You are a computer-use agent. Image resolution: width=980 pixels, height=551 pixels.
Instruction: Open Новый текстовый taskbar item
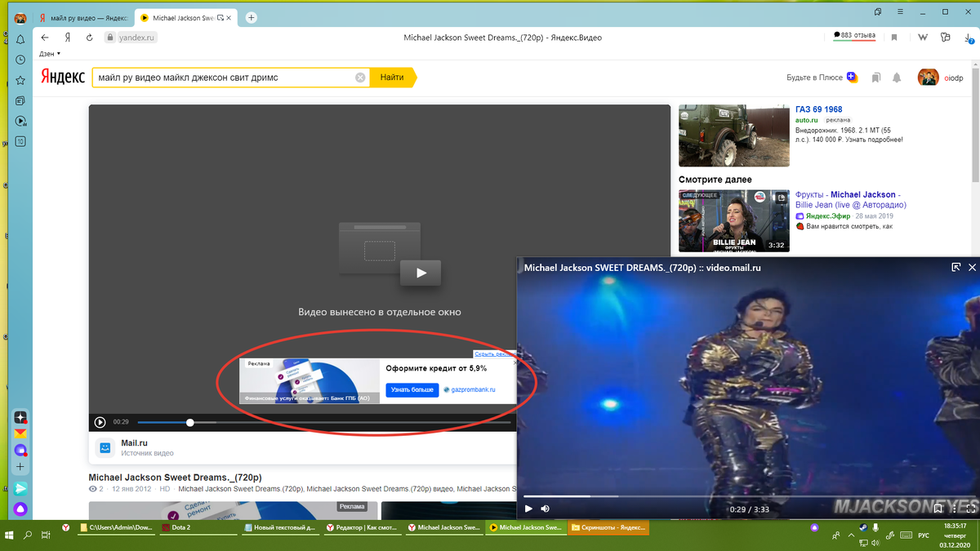(281, 528)
